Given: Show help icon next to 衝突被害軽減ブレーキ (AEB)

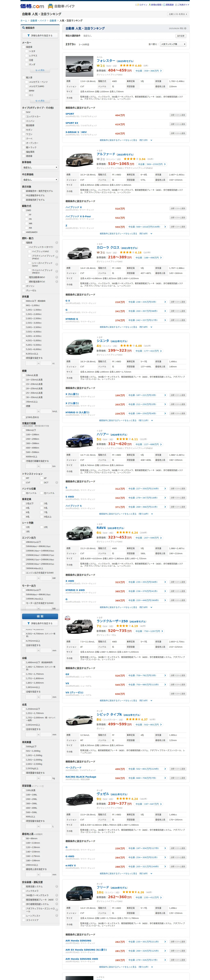Looking at the screenshot, I should (x=57, y=900).
